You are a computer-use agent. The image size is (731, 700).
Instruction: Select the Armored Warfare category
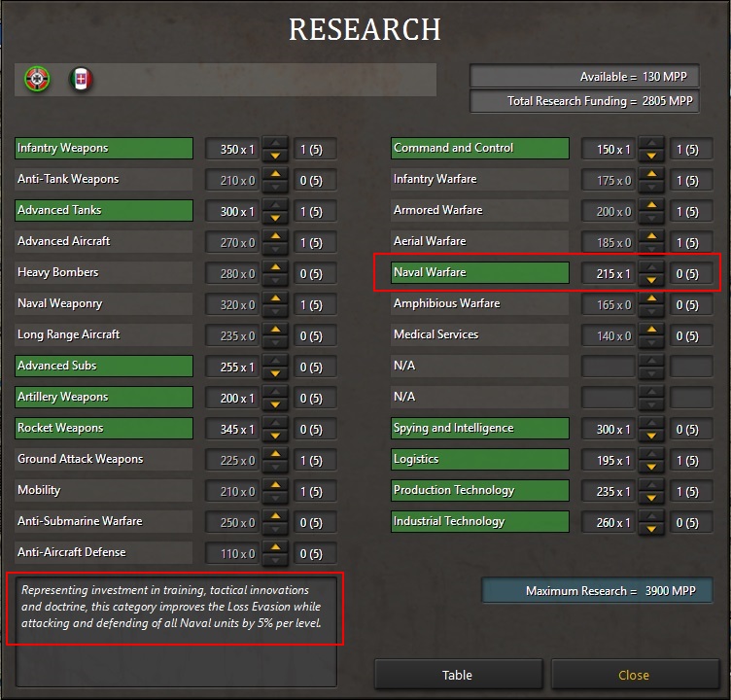(480, 210)
